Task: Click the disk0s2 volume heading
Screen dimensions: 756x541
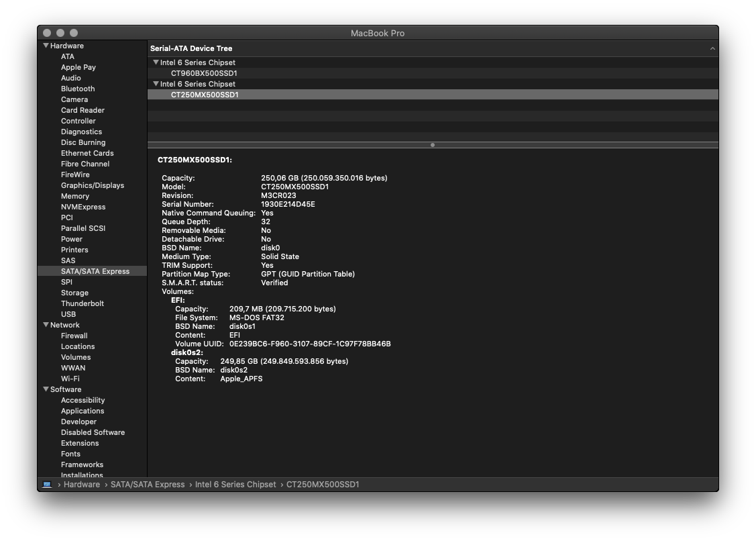Action: click(187, 352)
